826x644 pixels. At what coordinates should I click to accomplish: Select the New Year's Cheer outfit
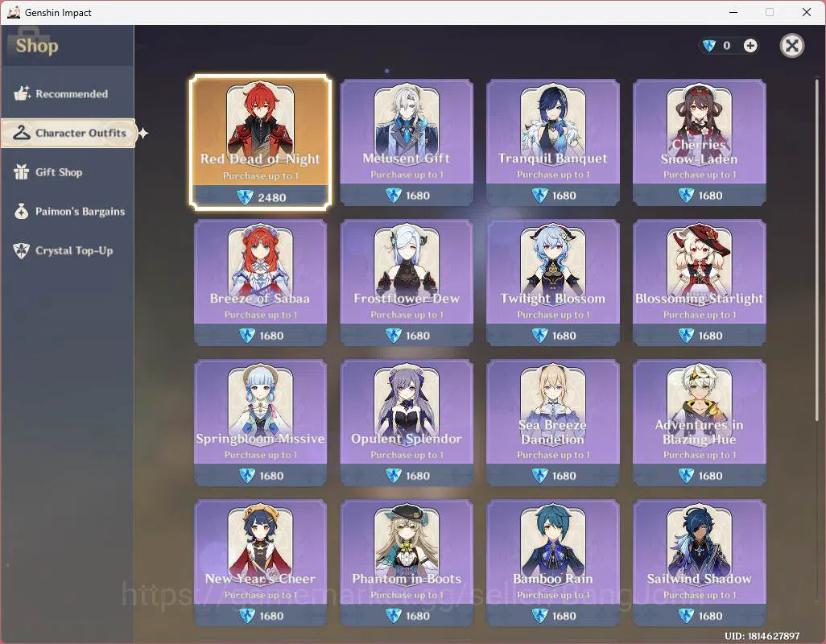tap(260, 563)
